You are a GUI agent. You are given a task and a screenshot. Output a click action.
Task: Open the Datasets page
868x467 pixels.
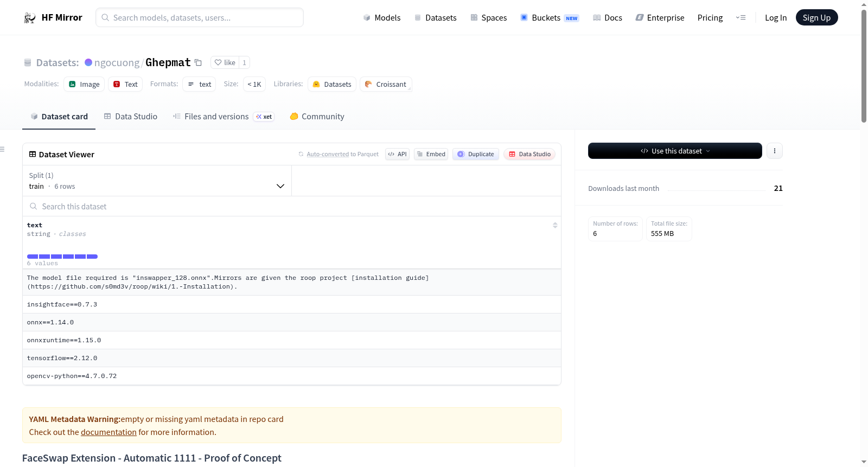[436, 18]
